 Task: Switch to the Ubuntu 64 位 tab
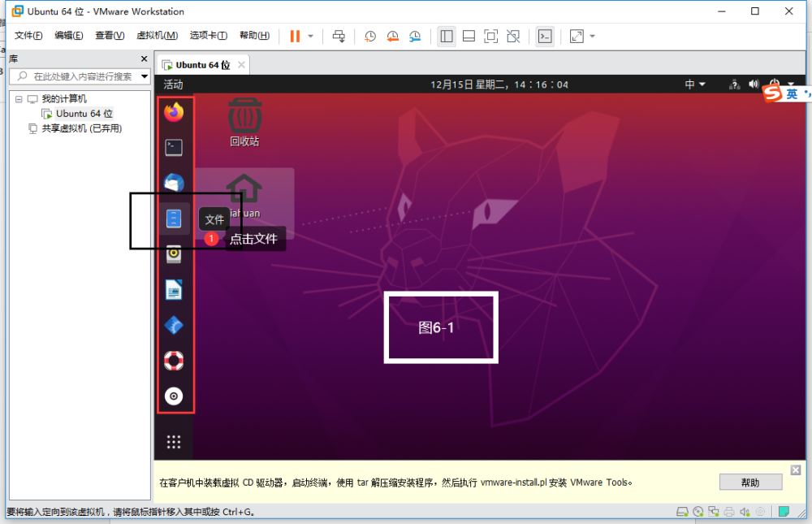click(202, 65)
